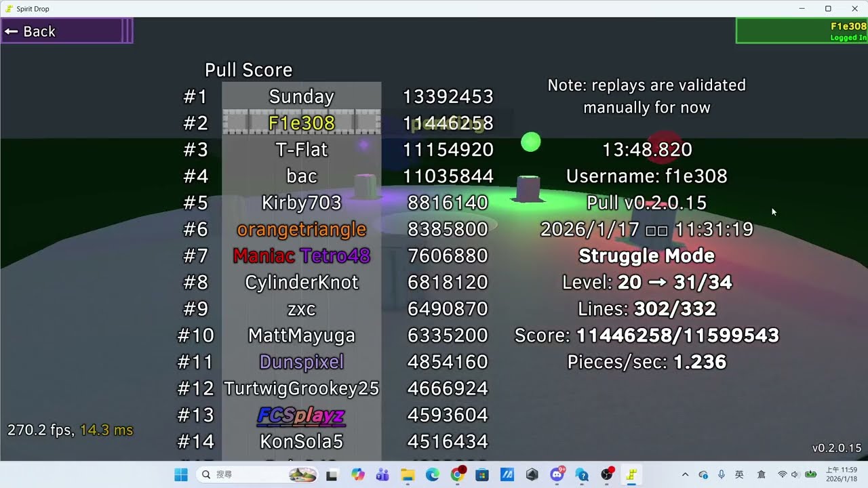This screenshot has height=488, width=868.
Task: Click the Spirit Drop title bar icon
Action: [9, 9]
